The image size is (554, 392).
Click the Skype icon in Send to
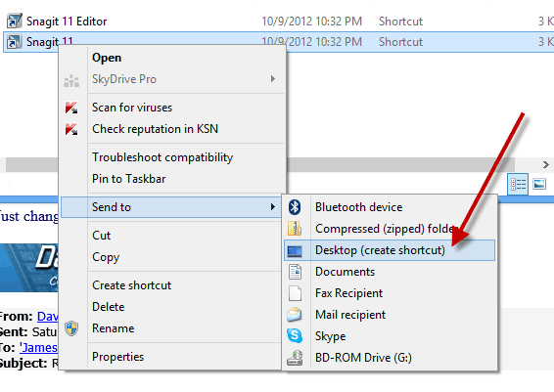(295, 336)
